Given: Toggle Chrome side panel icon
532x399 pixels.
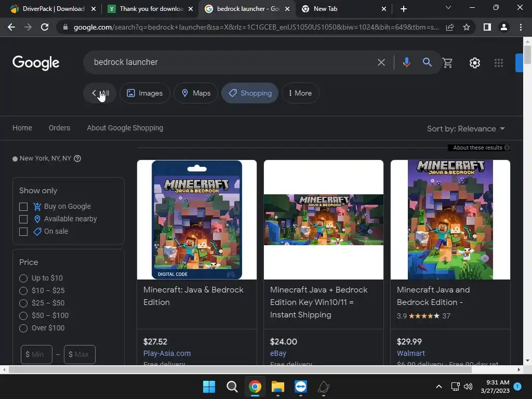Looking at the screenshot, I should [487, 27].
